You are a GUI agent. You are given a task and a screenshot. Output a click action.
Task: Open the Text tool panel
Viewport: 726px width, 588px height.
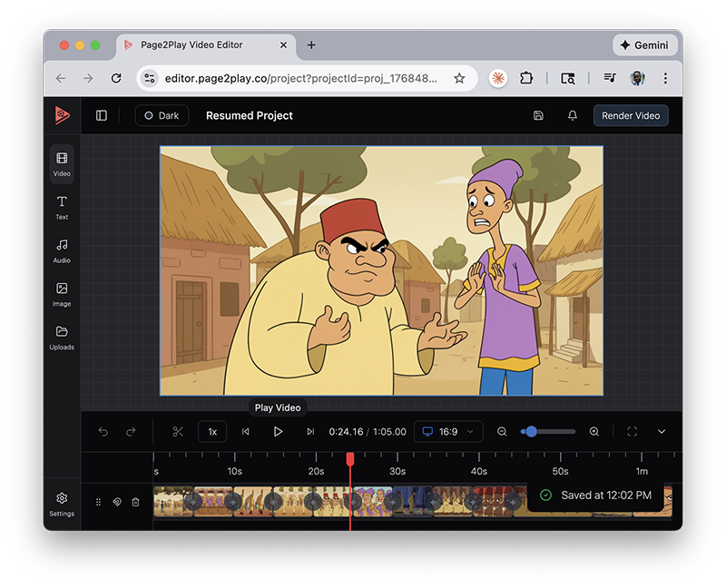pos(62,208)
